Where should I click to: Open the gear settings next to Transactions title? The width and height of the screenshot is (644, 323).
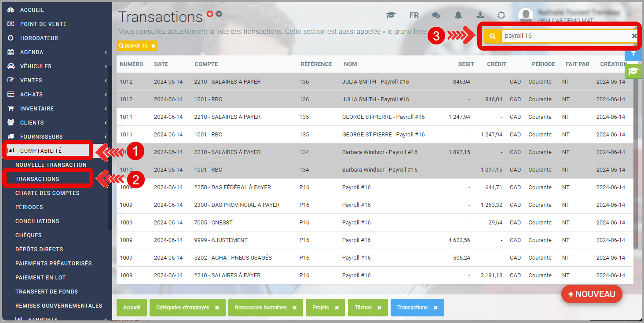219,14
